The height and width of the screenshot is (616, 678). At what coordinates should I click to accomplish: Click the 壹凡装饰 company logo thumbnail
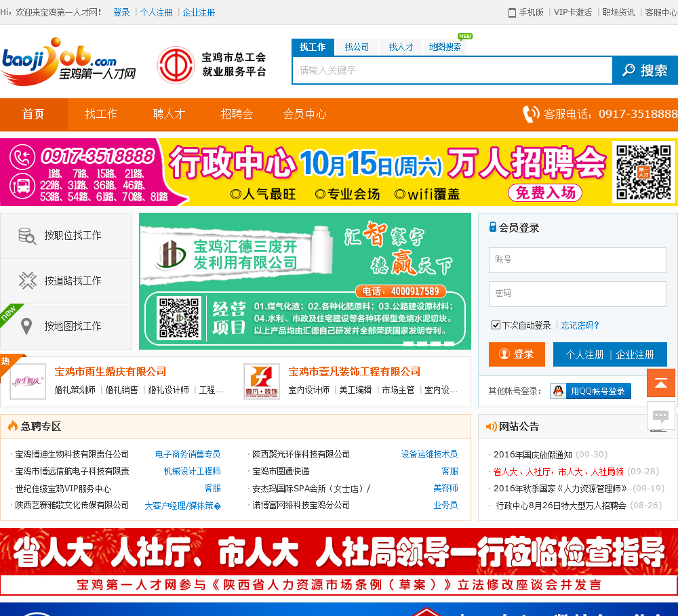(261, 382)
